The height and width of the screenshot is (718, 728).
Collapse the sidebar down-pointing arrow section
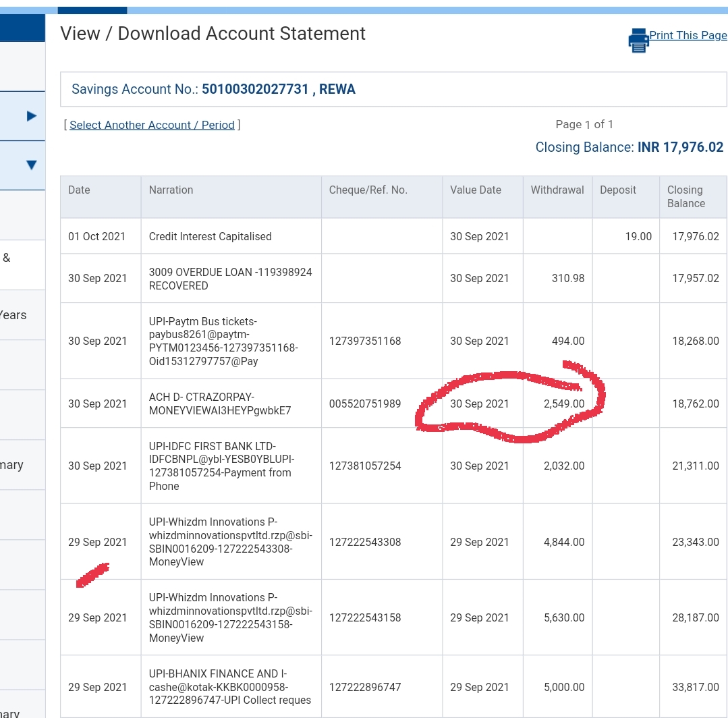pyautogui.click(x=31, y=165)
